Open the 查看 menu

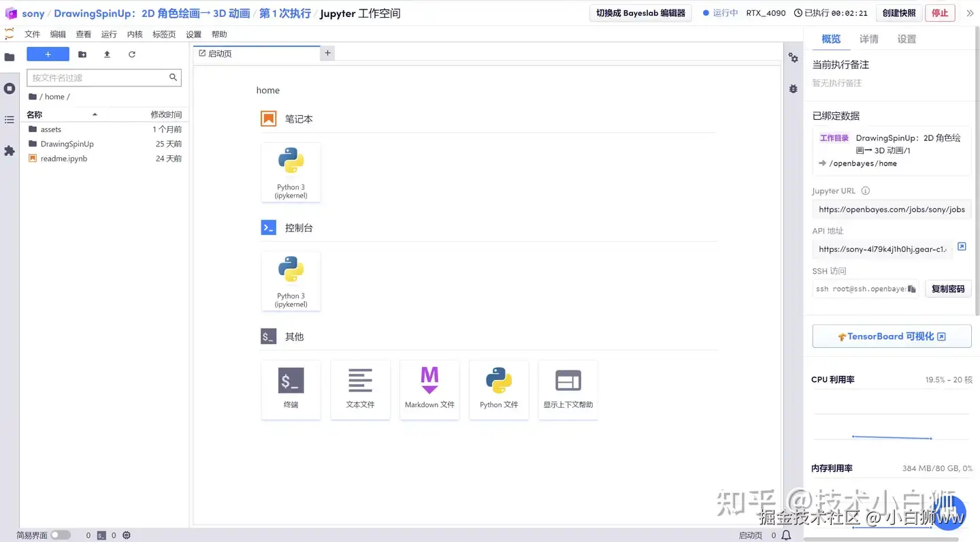pos(84,34)
